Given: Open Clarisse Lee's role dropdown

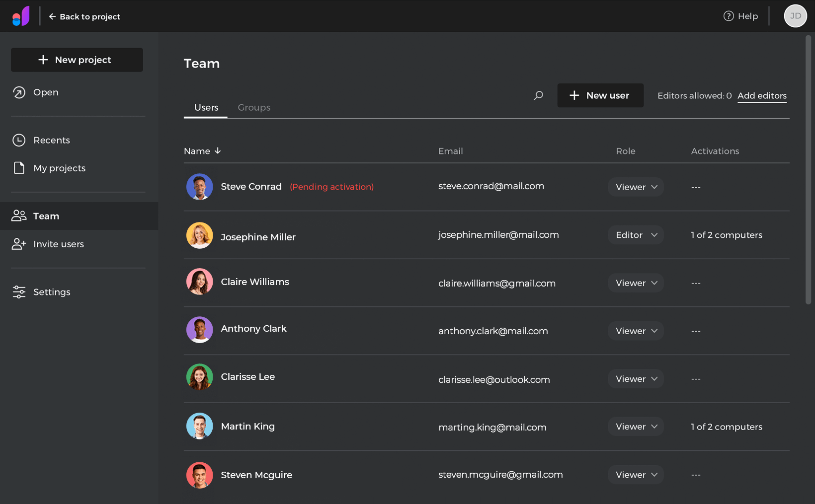Looking at the screenshot, I should (636, 379).
